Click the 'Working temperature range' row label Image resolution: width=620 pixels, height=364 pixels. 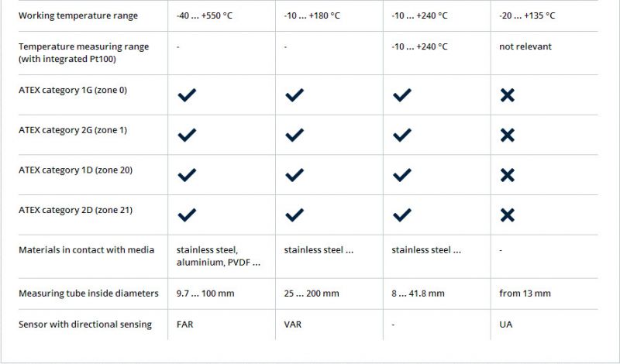pyautogui.click(x=77, y=15)
